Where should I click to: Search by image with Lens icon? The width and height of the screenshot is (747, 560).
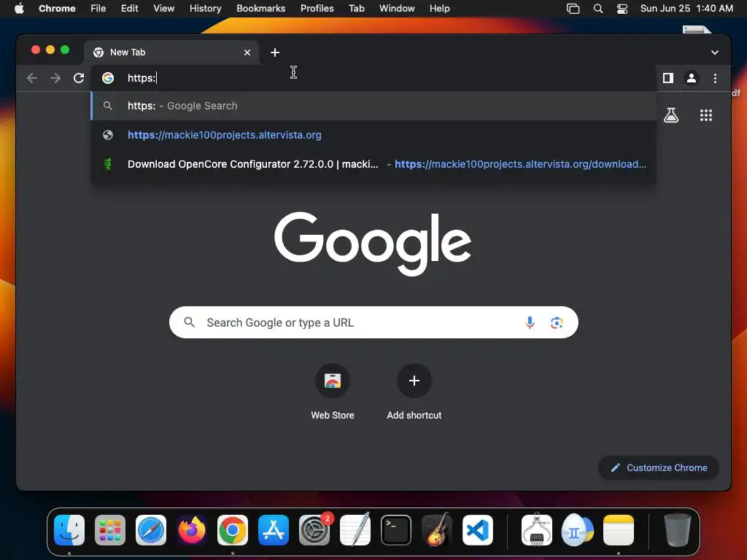(x=556, y=322)
